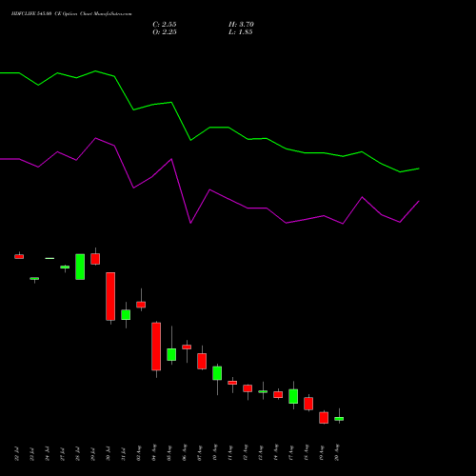Click the 28 Jul date label

click(78, 454)
